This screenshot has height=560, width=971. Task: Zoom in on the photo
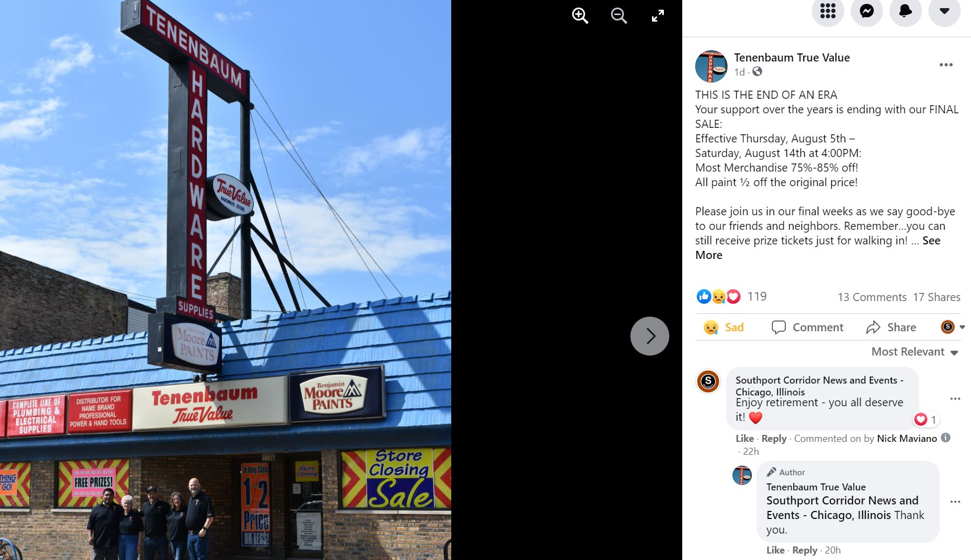pyautogui.click(x=580, y=16)
